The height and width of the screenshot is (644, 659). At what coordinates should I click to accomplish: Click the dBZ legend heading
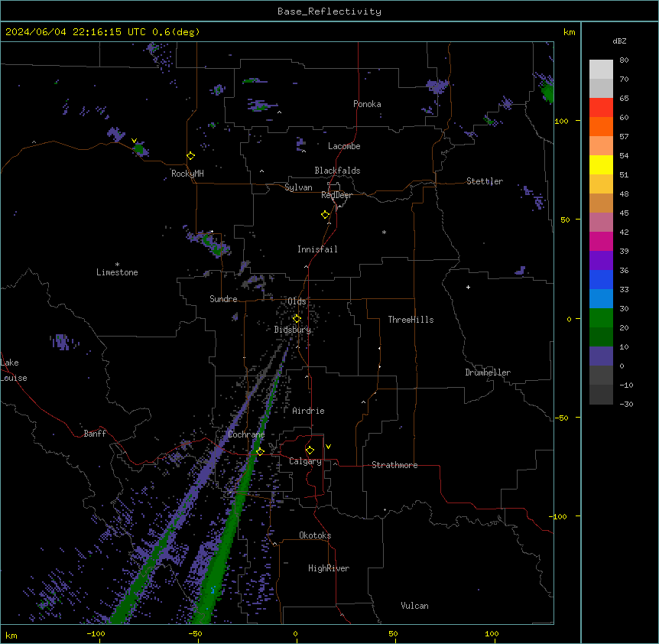619,41
